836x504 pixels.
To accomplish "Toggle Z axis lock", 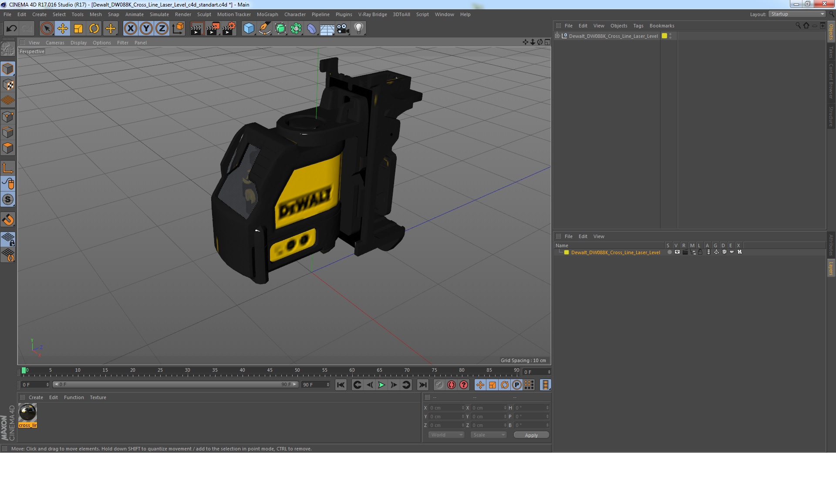I will pyautogui.click(x=162, y=29).
